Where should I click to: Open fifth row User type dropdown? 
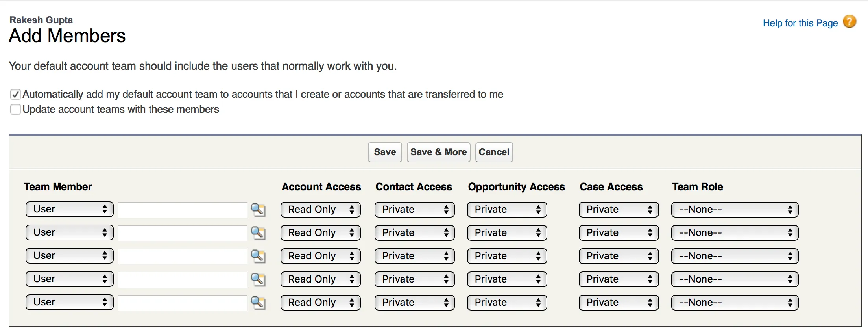69,303
